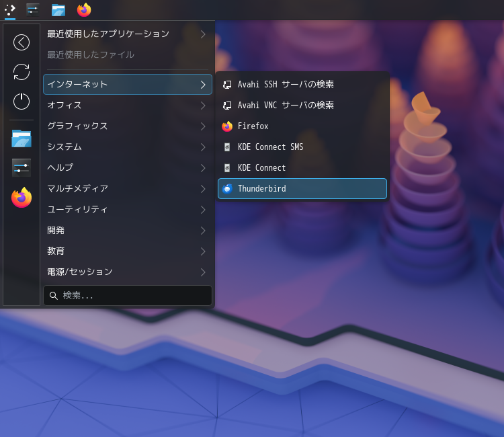Click the Avahi VNC server search icon
The height and width of the screenshot is (437, 504).
[227, 105]
